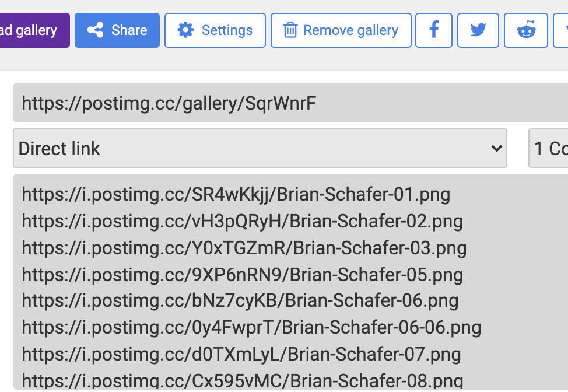Open the Share button
This screenshot has width=568, height=392.
point(117,30)
